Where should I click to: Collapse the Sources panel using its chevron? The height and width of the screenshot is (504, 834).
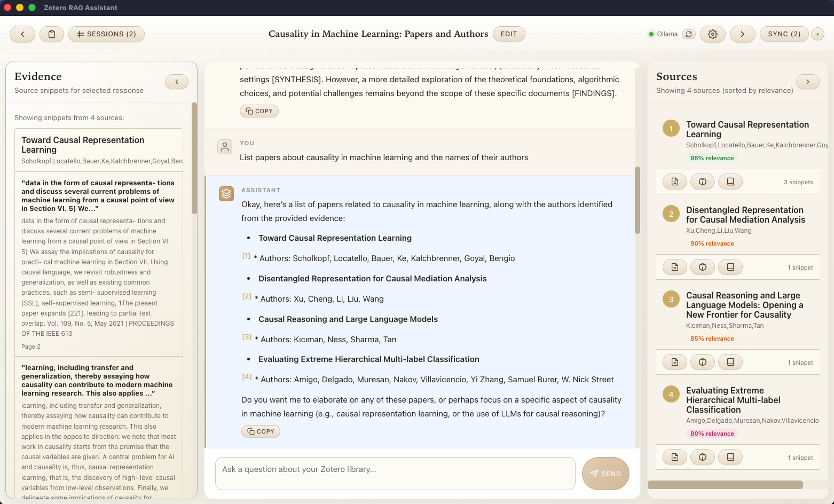coord(808,81)
